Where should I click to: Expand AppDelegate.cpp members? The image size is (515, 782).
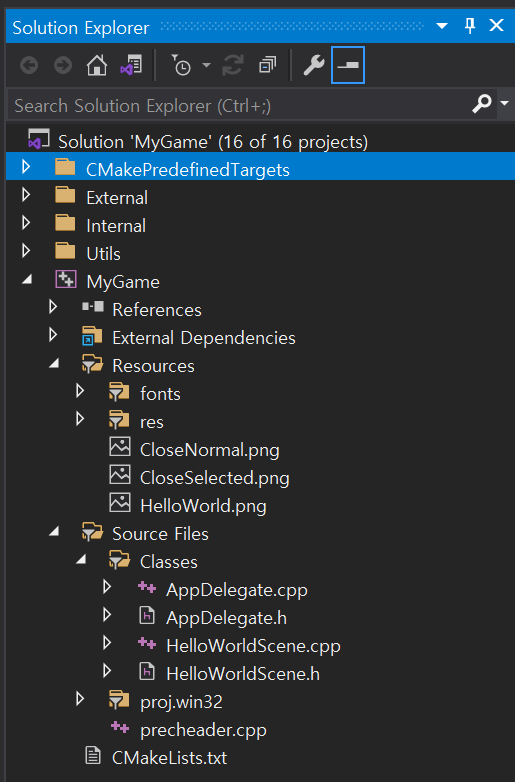coord(107,586)
